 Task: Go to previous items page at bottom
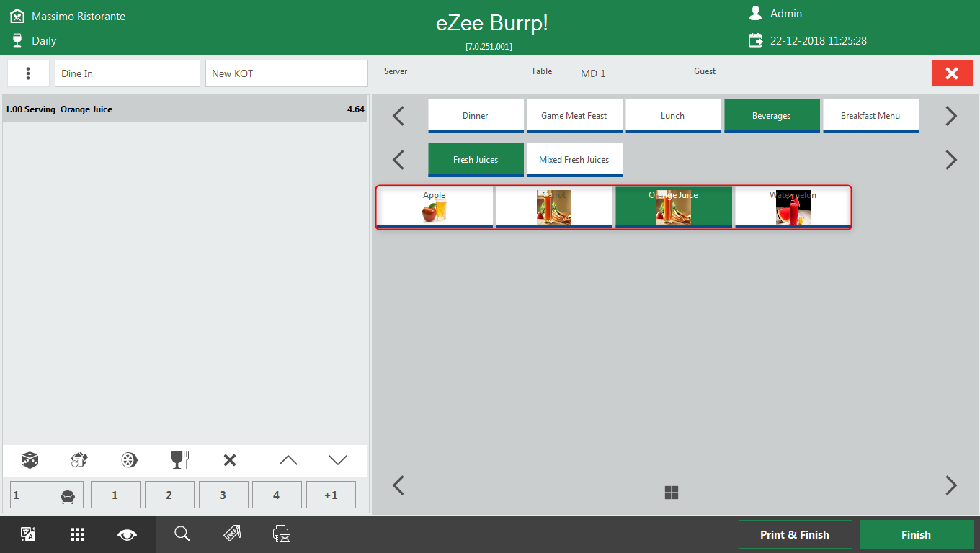coord(398,485)
